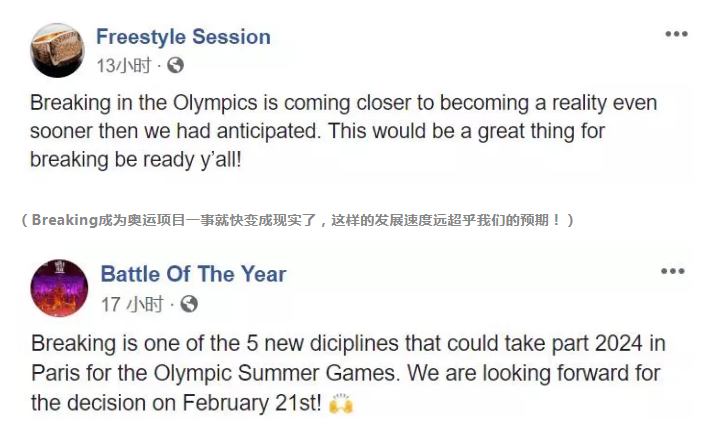This screenshot has width=716, height=437.
Task: Click 'Olympic Summer Games' text in the second post
Action: point(274,374)
